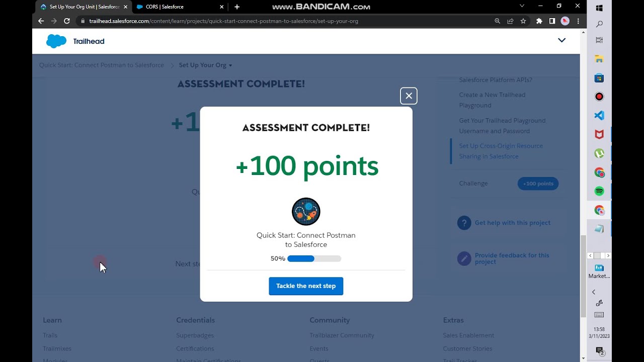
Task: Open the Chrome extensions puzzle icon
Action: point(539,21)
